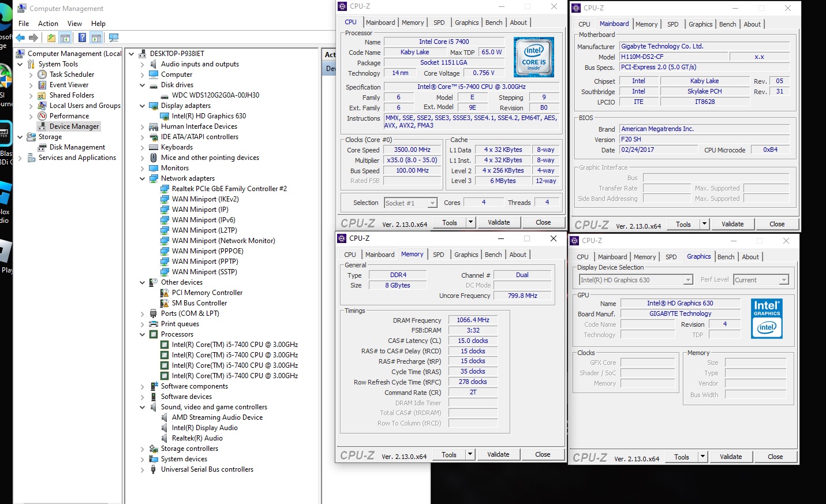The image size is (826, 504).
Task: Expand Universal Serial Bus controllers node
Action: click(143, 469)
